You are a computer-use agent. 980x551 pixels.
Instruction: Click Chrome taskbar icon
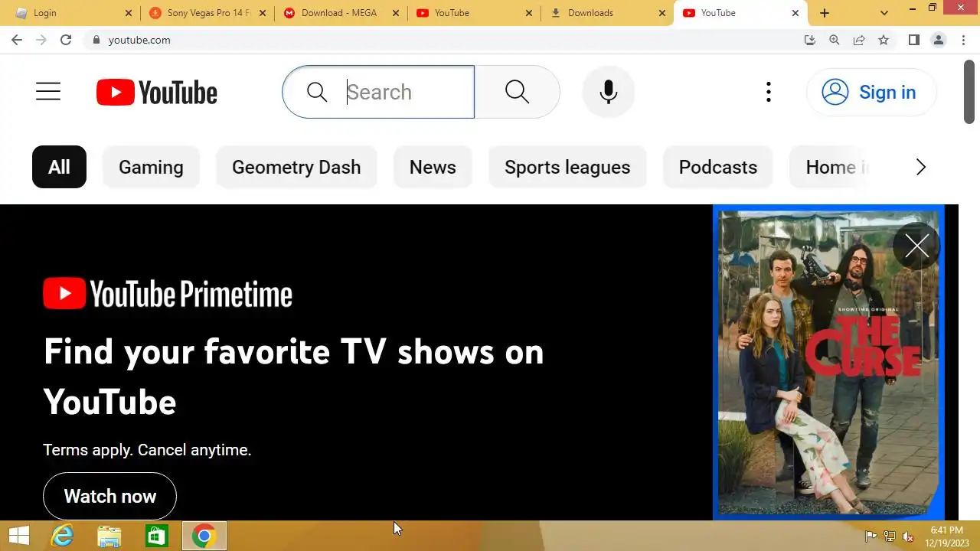204,536
